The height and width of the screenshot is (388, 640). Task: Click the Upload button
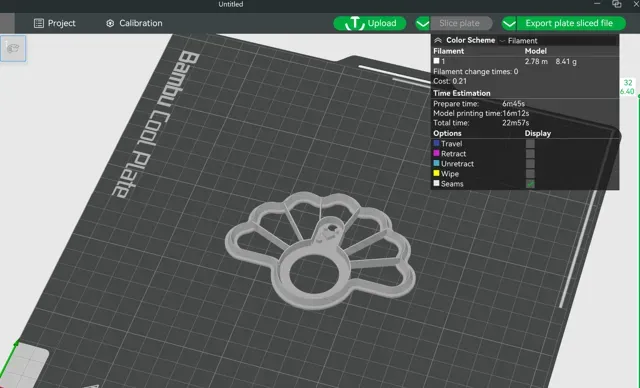click(x=370, y=23)
